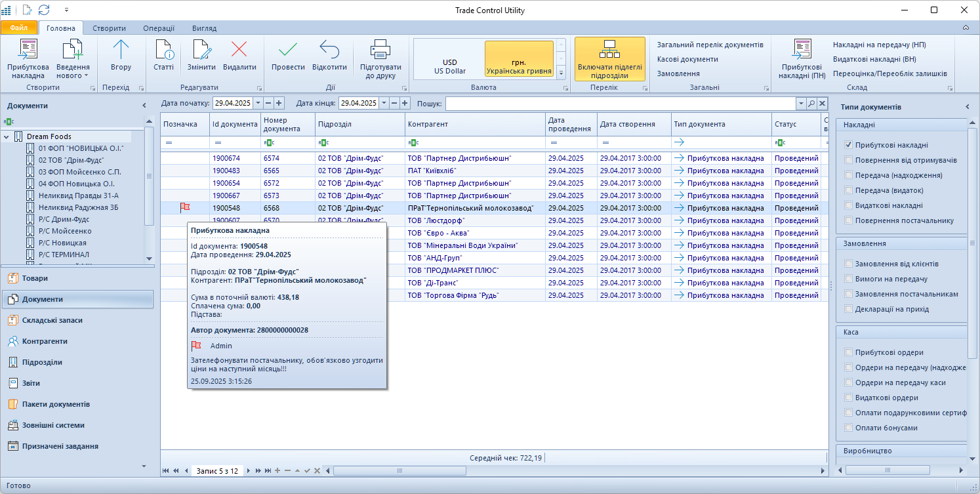Open the Складські запаси section
Image resolution: width=980 pixels, height=494 pixels.
(x=77, y=320)
